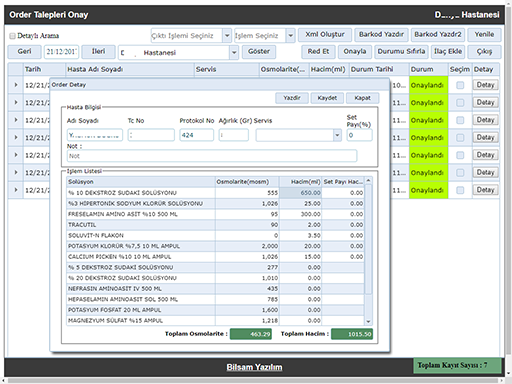Select the NEFRASIN AMINOASIT IV 500 ML row
The height and width of the screenshot is (384, 512).
point(215,289)
